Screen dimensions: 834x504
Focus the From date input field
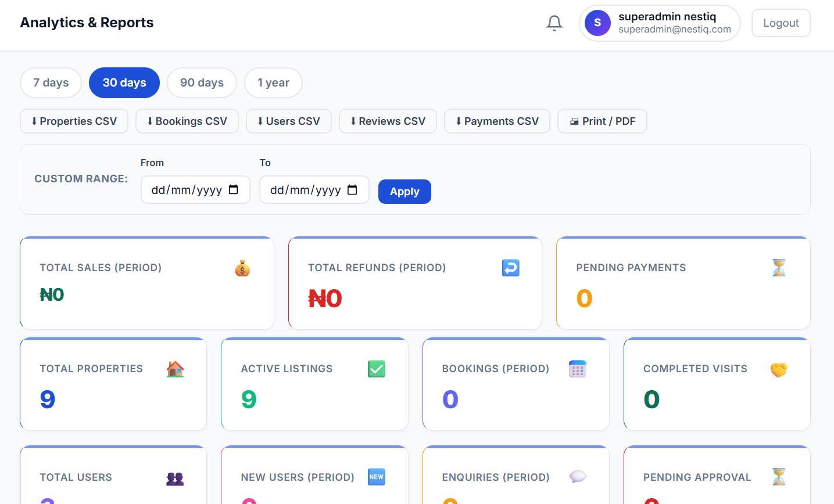pyautogui.click(x=195, y=190)
